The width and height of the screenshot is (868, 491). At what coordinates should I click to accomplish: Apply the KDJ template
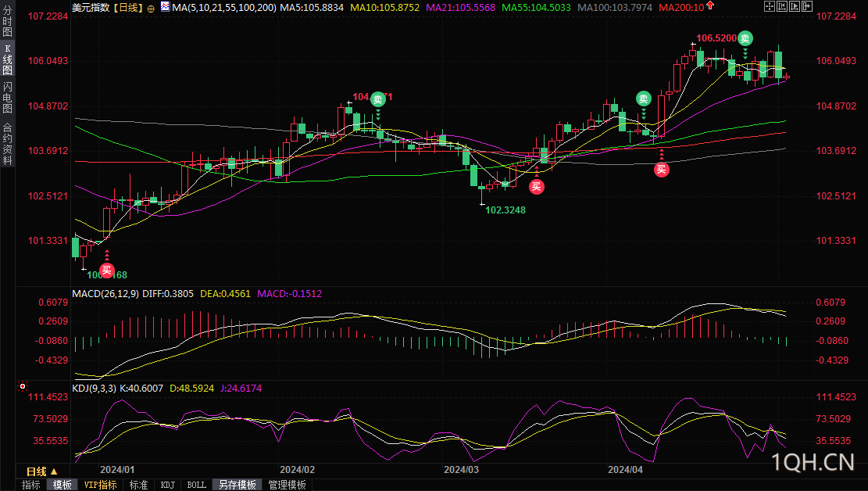coord(167,485)
